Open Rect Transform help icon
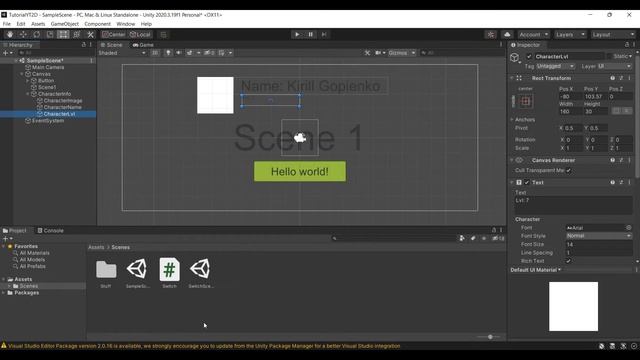This screenshot has width=640, height=360. tap(613, 78)
